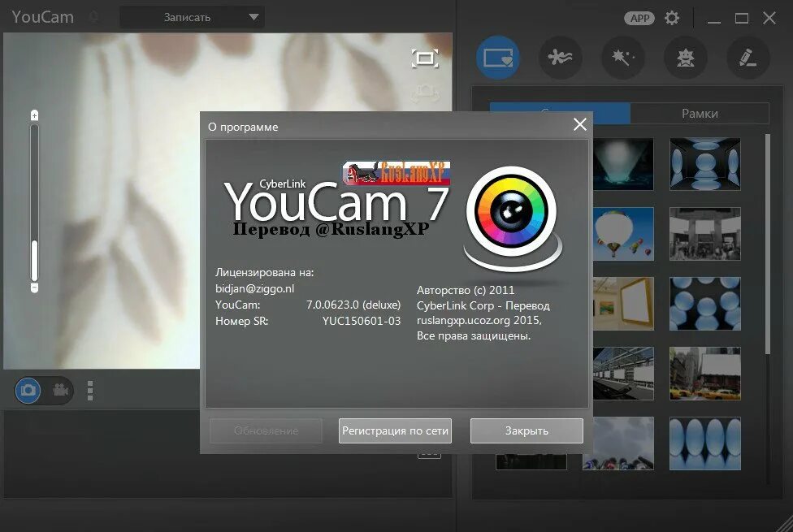Select the train station billboard thumbnail

[622, 373]
